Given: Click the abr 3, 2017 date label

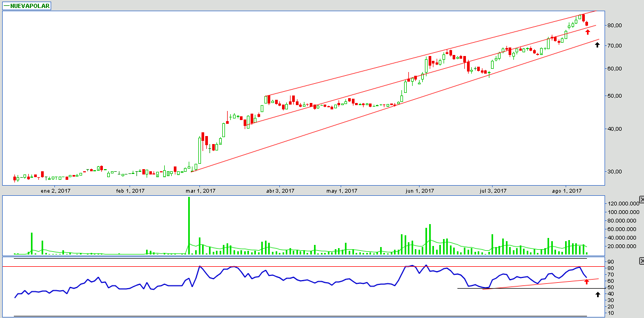Looking at the screenshot, I should coord(280,190).
